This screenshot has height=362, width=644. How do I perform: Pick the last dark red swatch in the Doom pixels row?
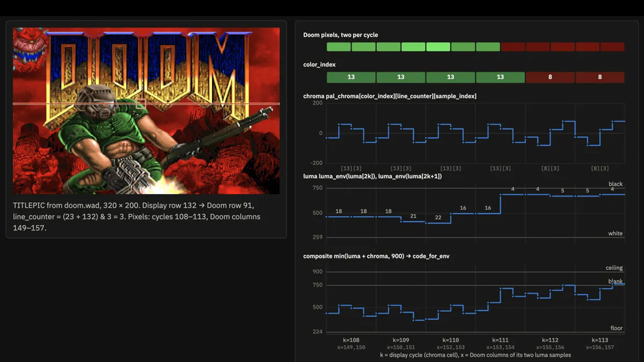(x=612, y=47)
